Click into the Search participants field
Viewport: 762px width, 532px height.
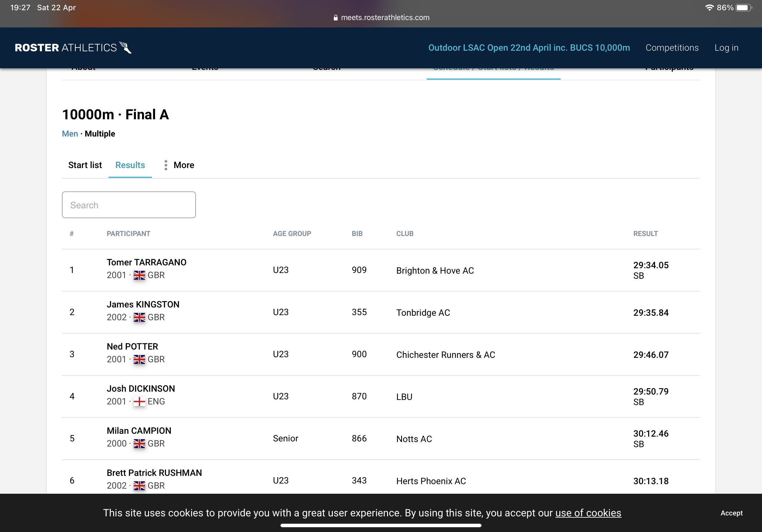129,205
